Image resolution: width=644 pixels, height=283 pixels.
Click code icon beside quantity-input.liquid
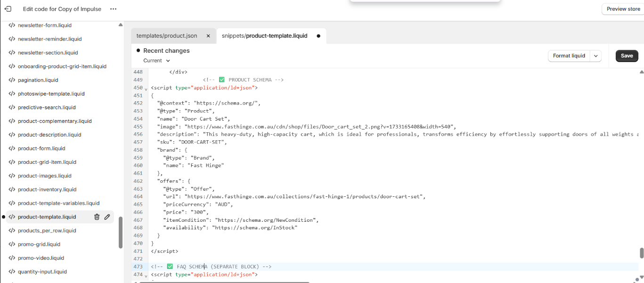tap(12, 272)
